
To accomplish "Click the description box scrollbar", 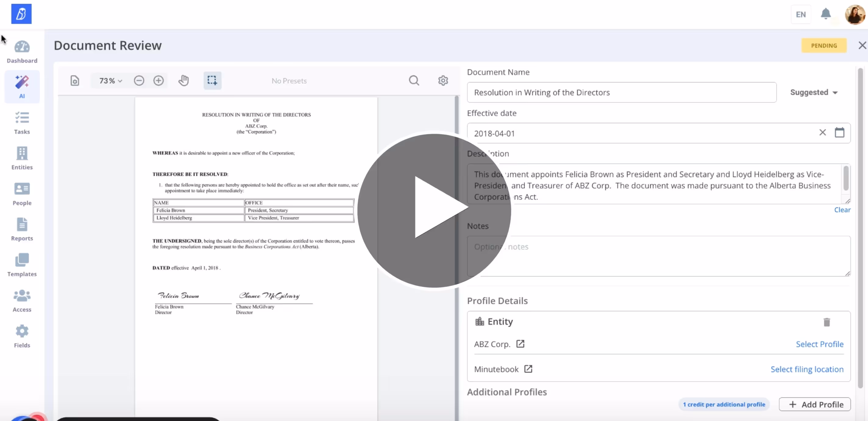I will pyautogui.click(x=846, y=179).
